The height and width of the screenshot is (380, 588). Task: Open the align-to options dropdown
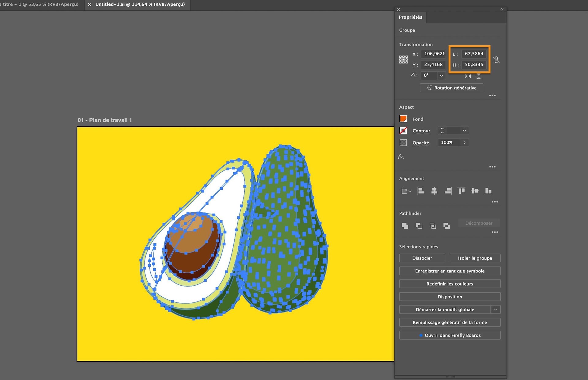tap(406, 191)
